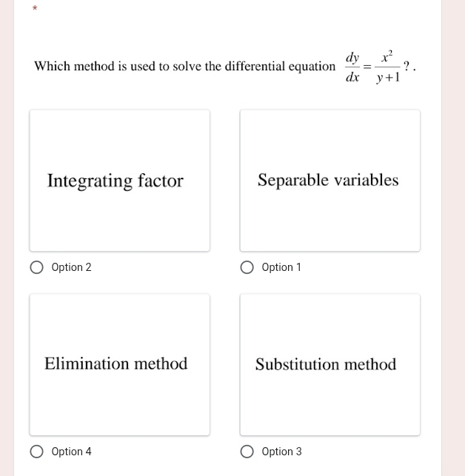Screen dimensions: 465x476
Task: Click the "Elimination method" image card
Action: point(119,364)
